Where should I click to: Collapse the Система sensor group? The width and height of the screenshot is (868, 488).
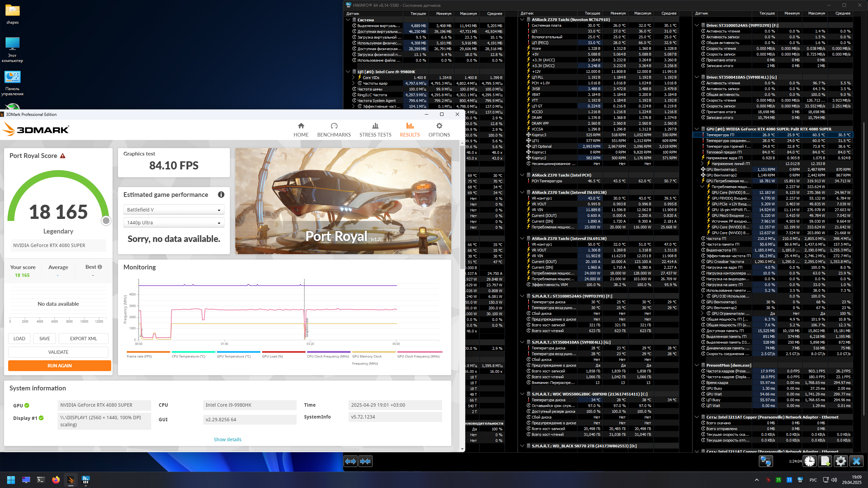click(348, 20)
